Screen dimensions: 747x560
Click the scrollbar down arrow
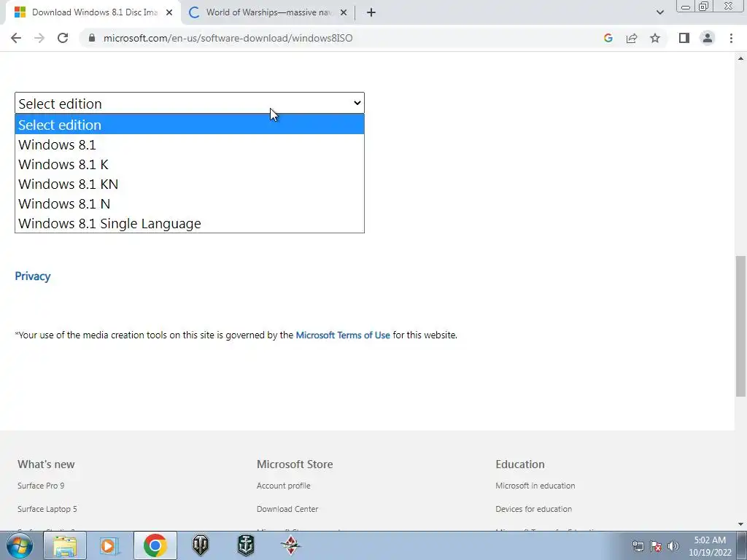[740, 524]
